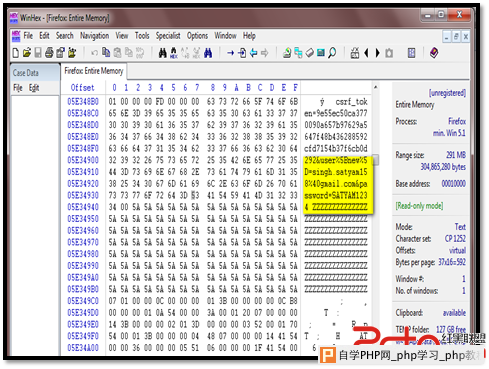Open the Help menu

[249, 36]
